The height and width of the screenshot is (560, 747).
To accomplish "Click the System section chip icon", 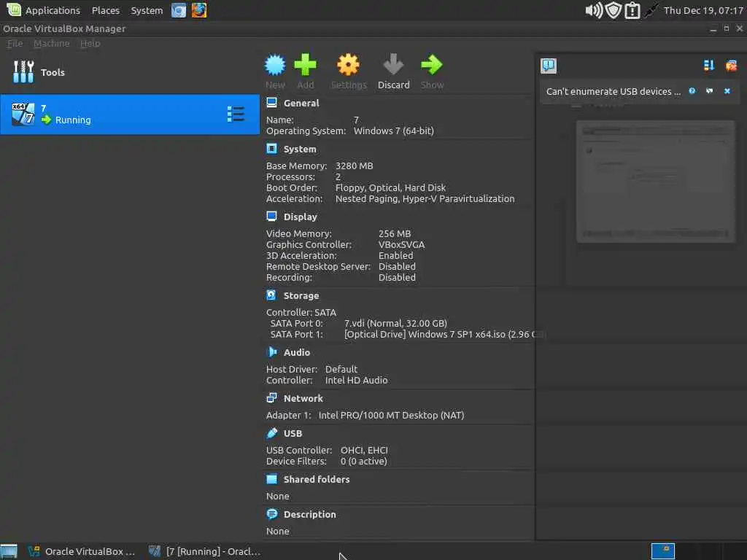I will pos(271,149).
